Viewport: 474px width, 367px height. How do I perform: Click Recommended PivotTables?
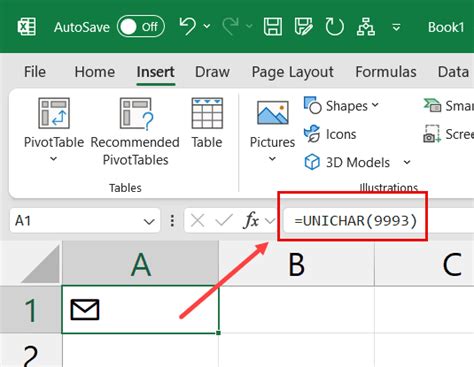pos(135,132)
